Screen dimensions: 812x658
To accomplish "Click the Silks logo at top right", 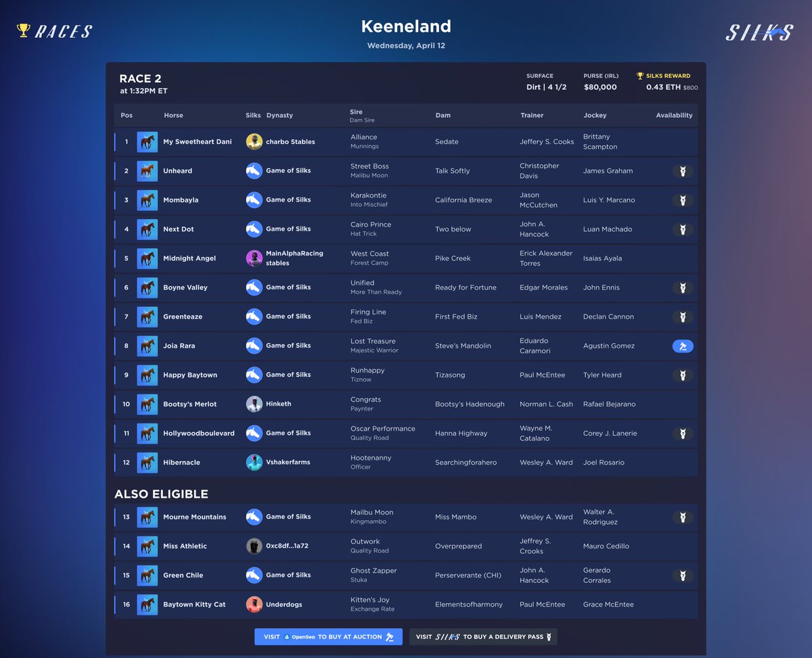I will click(759, 32).
